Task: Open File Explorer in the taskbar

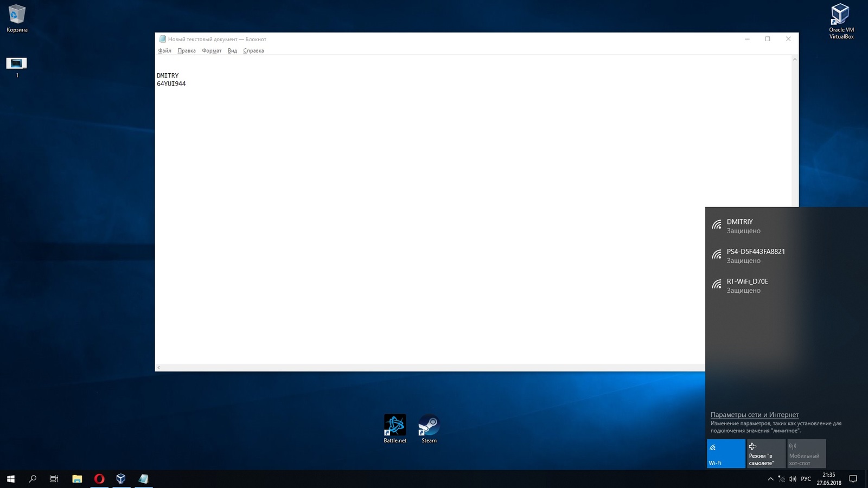Action: click(77, 479)
